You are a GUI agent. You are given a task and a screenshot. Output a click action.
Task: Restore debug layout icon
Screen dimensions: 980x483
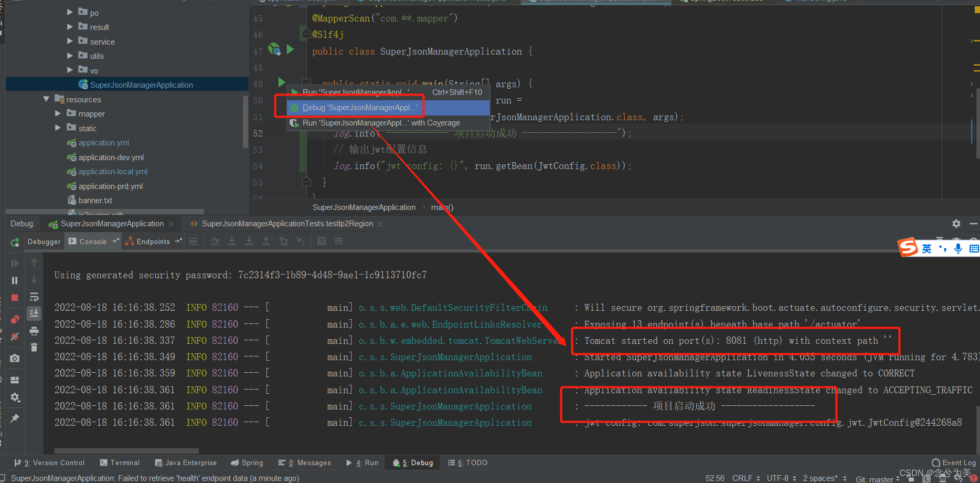point(15,380)
